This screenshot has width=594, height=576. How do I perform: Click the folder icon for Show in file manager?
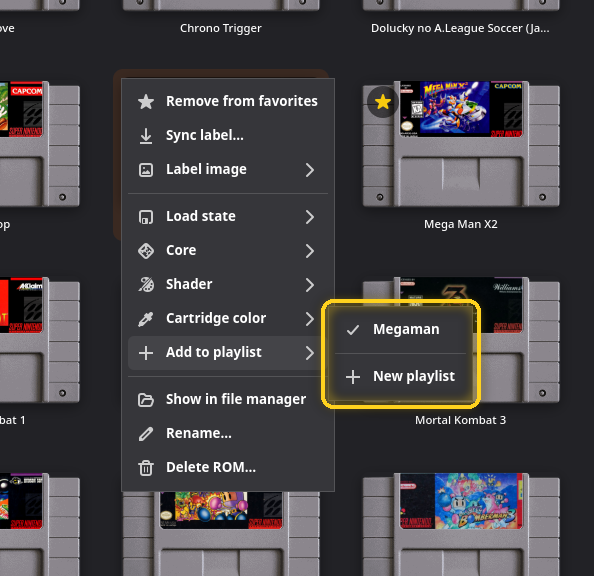(146, 400)
